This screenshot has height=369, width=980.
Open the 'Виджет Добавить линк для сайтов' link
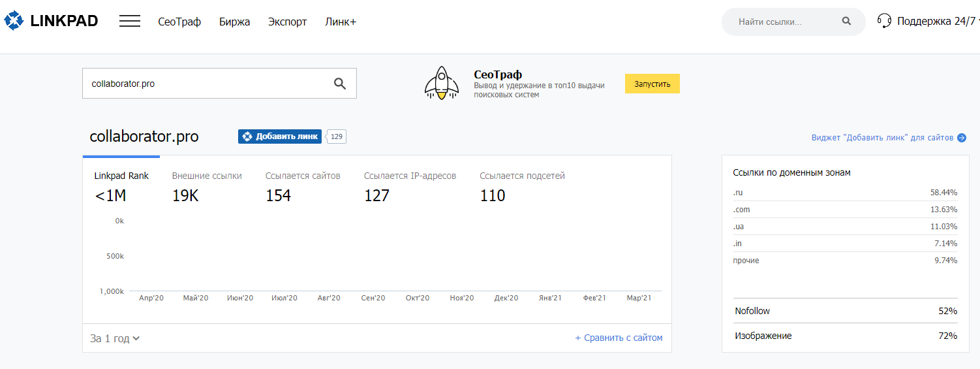coord(882,138)
